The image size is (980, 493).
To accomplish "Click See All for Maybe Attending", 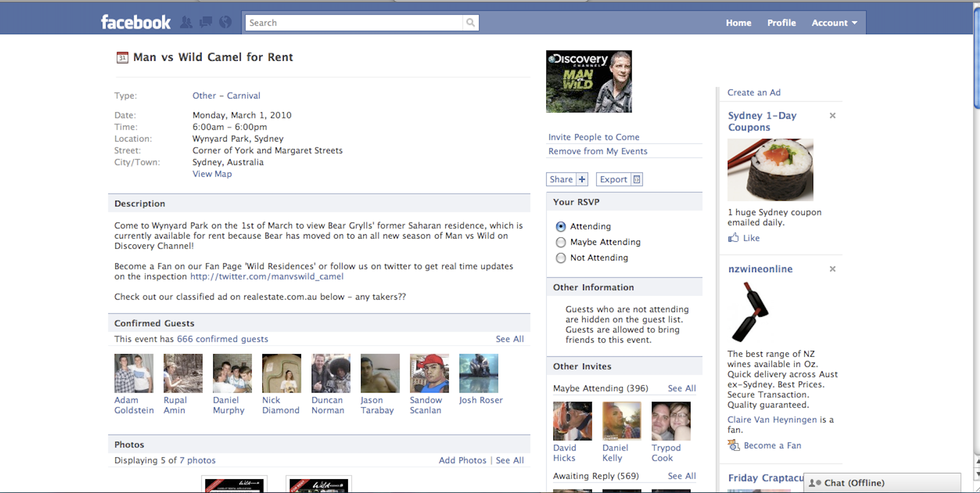I will click(682, 389).
